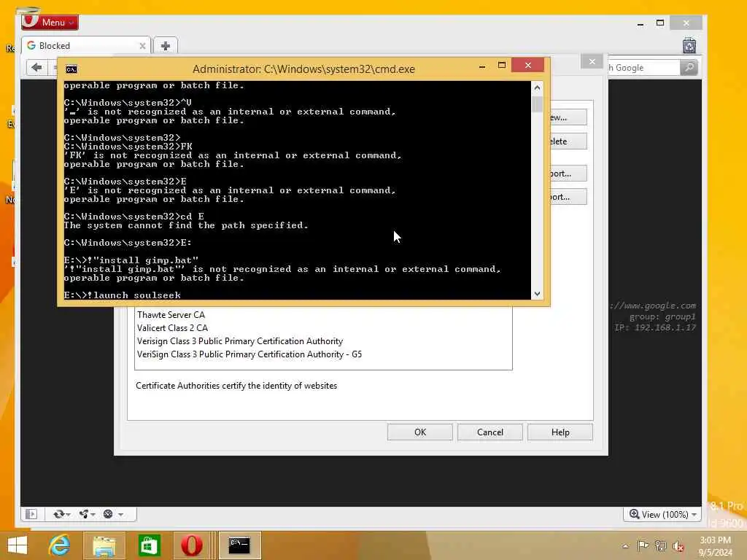Switch to Command Prompt on taskbar

pos(239,545)
